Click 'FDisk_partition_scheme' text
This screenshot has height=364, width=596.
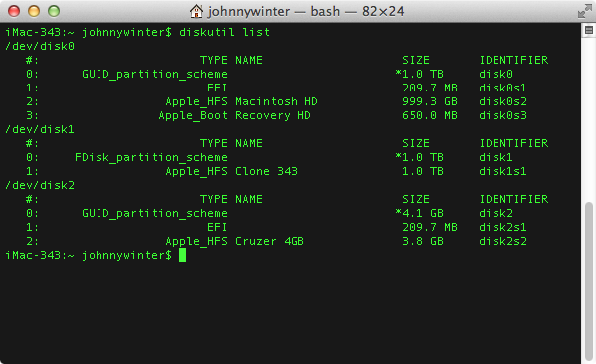tap(151, 157)
